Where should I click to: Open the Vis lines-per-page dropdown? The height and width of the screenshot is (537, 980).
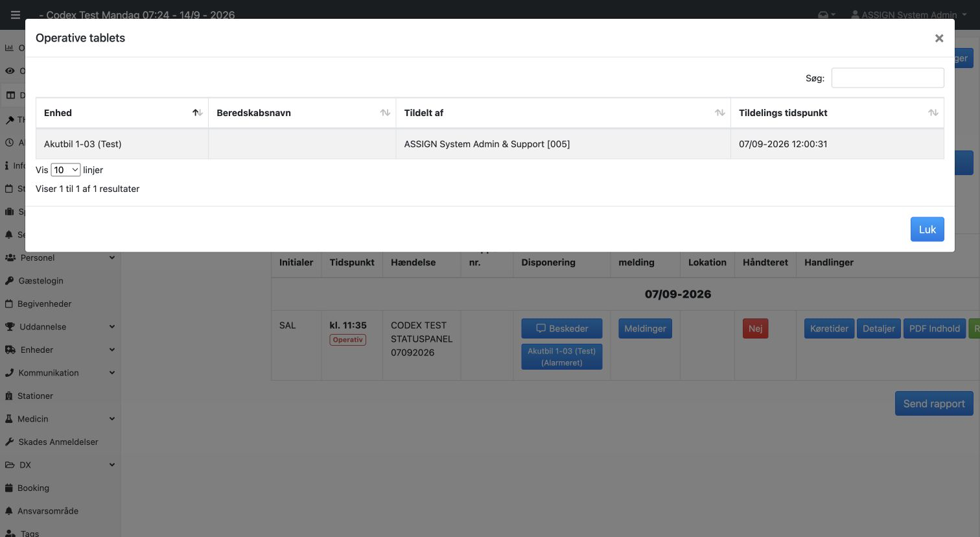coord(65,170)
